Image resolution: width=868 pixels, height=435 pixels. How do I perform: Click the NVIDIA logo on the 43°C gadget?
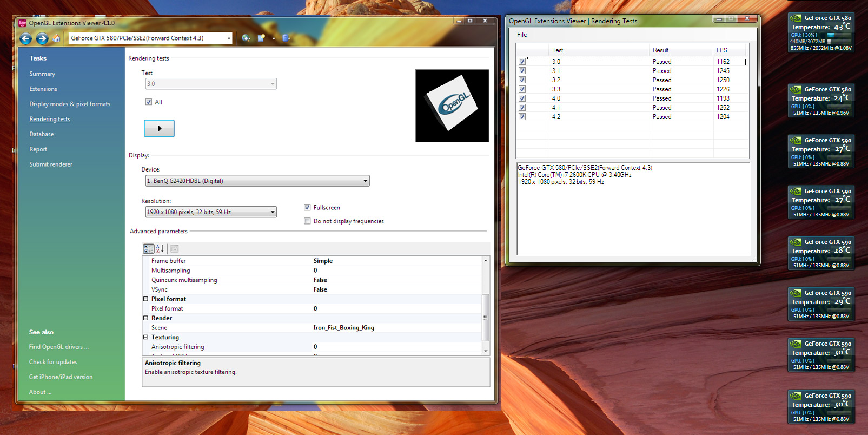(795, 18)
